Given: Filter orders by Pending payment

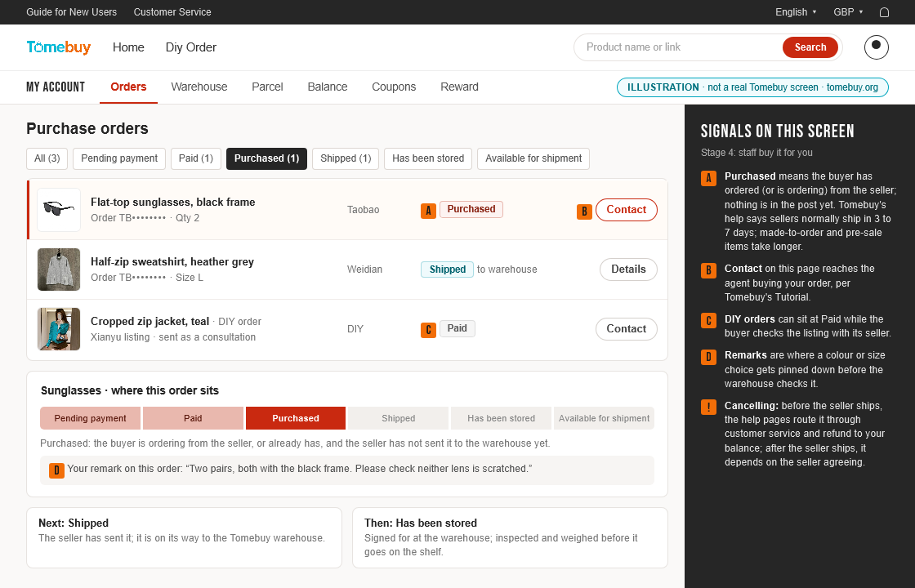Looking at the screenshot, I should tap(119, 158).
